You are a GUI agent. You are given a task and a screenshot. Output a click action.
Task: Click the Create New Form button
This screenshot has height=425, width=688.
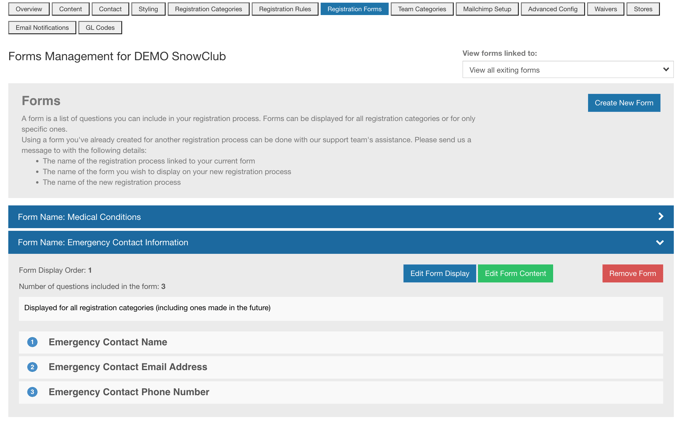point(623,103)
